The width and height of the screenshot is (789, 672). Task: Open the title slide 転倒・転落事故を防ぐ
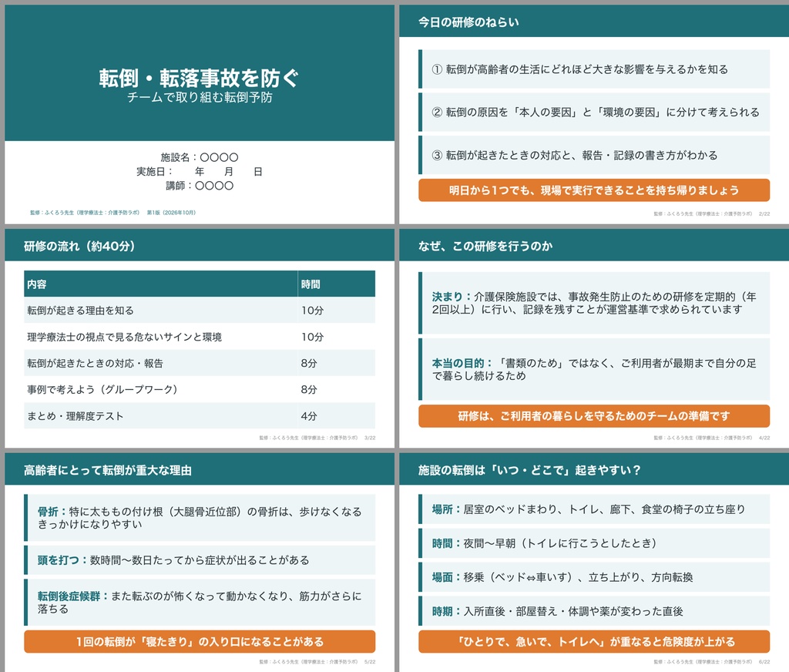click(200, 114)
